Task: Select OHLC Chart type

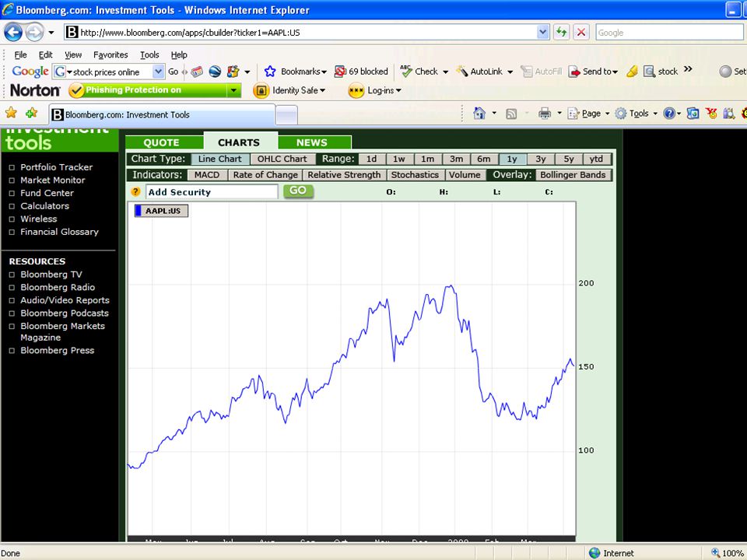Action: pyautogui.click(x=282, y=159)
